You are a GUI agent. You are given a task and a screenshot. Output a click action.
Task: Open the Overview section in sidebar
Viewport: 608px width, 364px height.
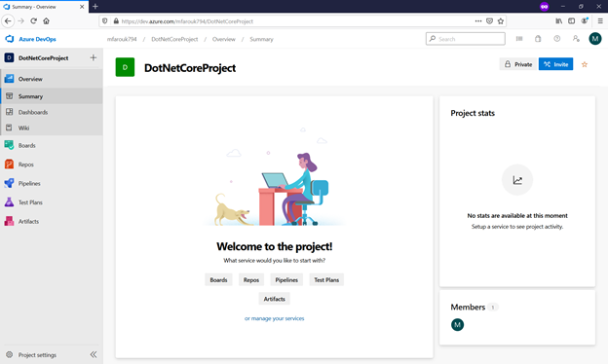[x=52, y=79]
